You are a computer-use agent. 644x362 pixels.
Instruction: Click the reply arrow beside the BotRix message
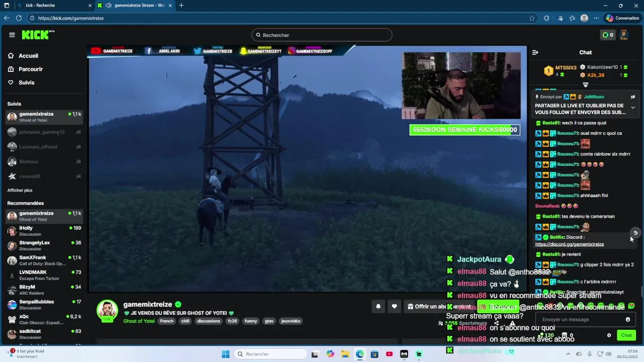[635, 233]
